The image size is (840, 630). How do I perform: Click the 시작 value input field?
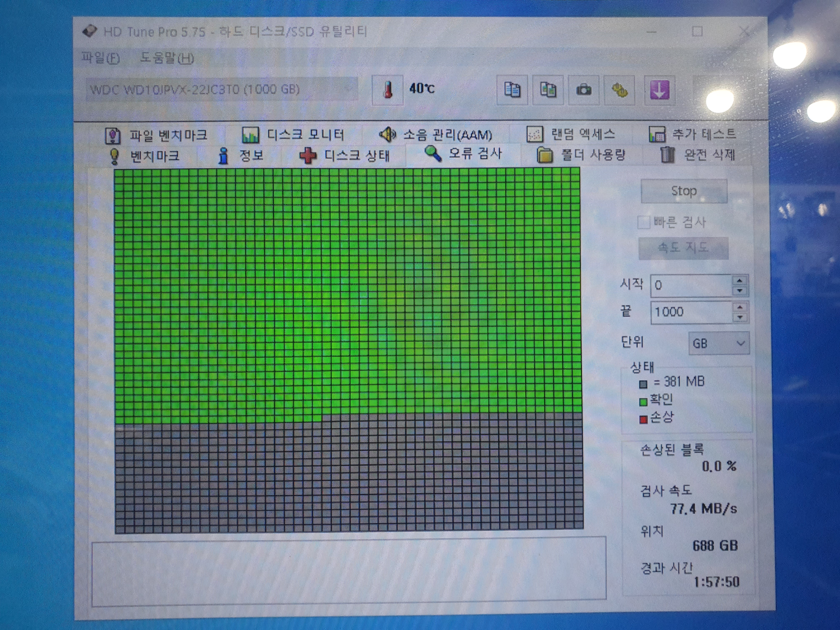coord(691,286)
